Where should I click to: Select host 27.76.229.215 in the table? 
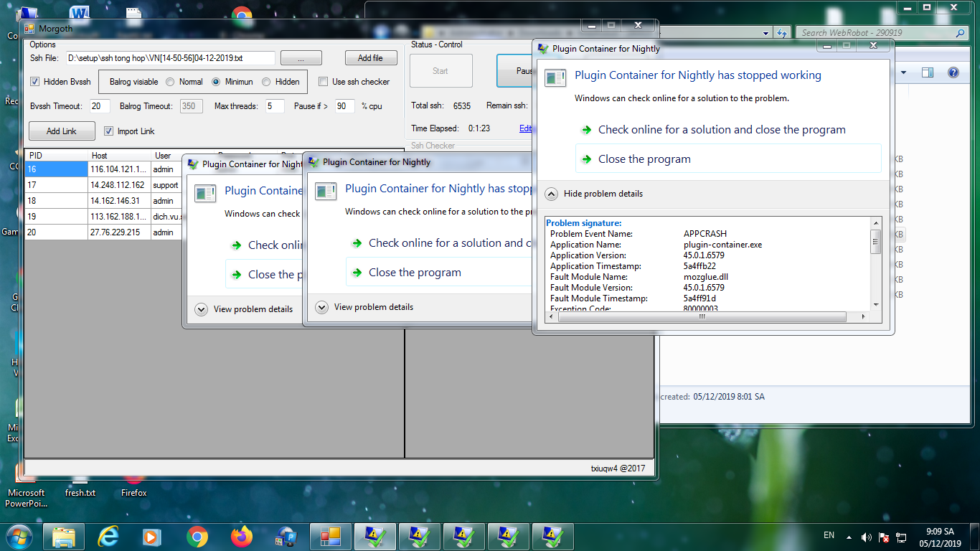click(x=119, y=232)
